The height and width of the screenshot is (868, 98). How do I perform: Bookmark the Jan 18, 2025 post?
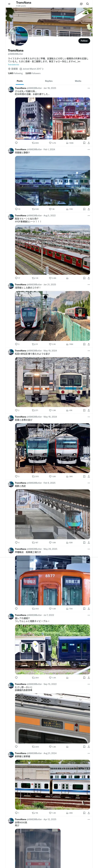click(84, 143)
